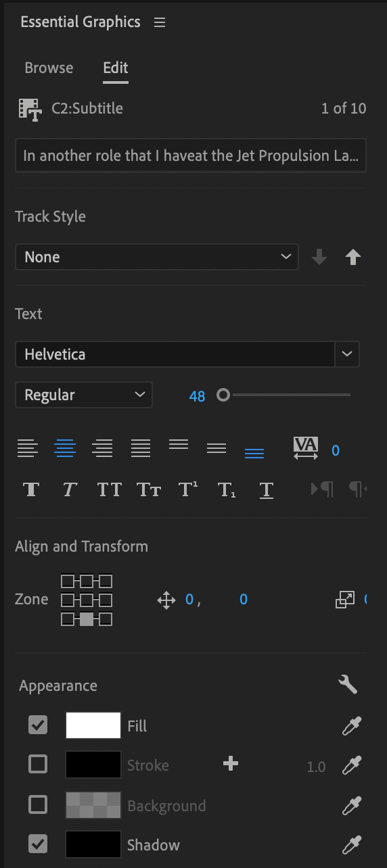Open Appearance wrench settings
387x868 pixels.
348,685
